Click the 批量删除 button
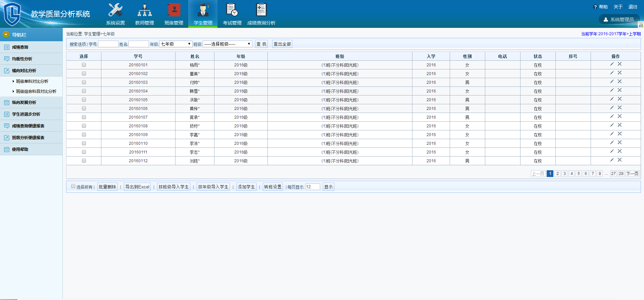 point(107,187)
